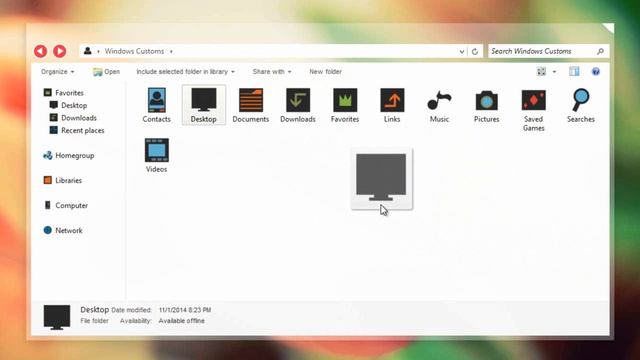Open the Links folder icon
The image size is (640, 360).
tap(392, 100)
